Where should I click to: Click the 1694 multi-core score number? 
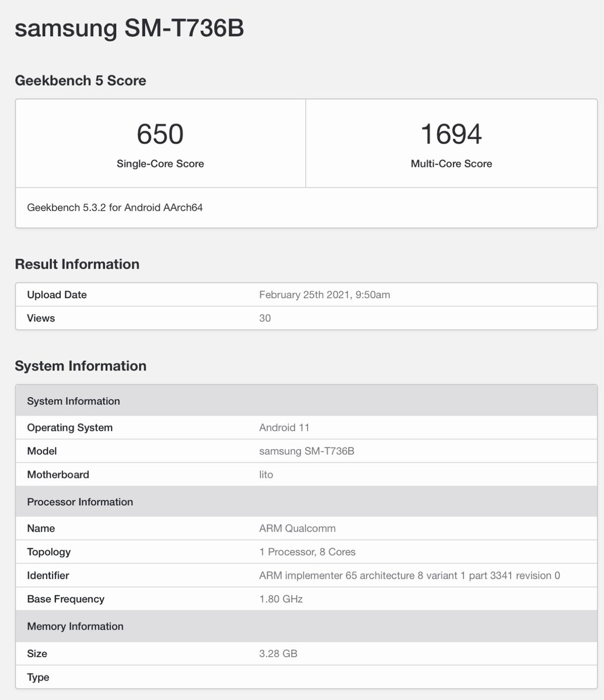click(x=451, y=134)
